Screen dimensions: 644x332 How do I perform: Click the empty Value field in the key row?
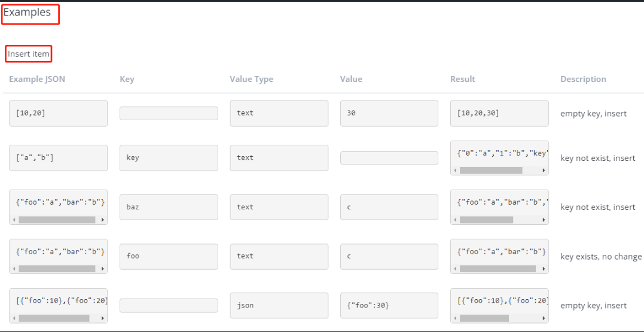point(389,158)
